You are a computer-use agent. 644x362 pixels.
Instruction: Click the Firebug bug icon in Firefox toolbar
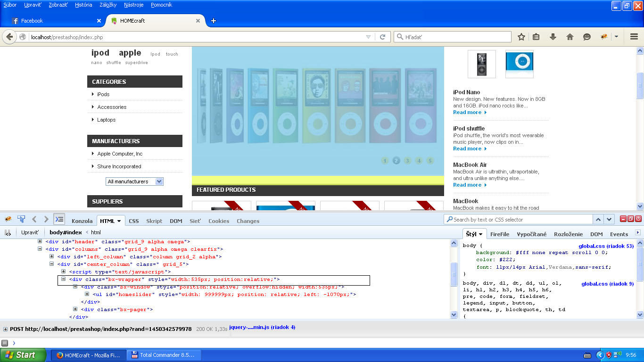click(603, 37)
